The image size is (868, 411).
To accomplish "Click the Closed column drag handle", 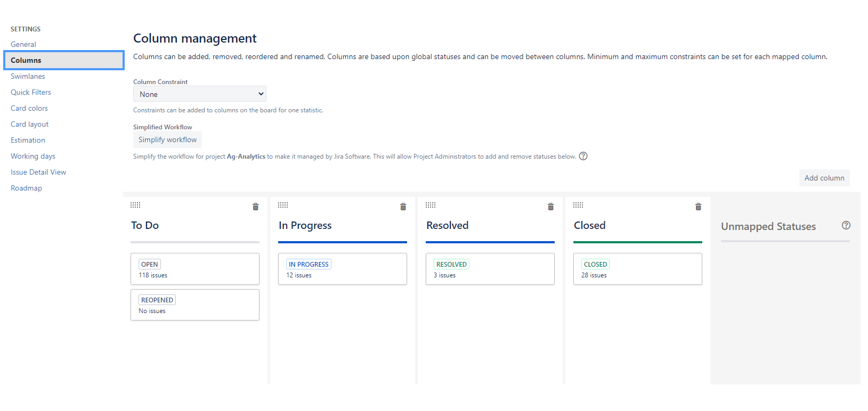I will tap(578, 205).
